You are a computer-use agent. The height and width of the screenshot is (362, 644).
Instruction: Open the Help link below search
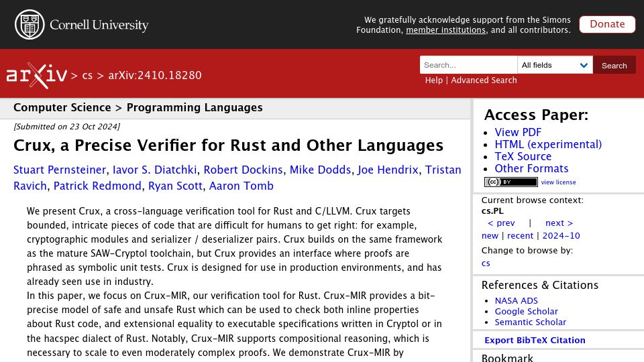click(x=434, y=80)
